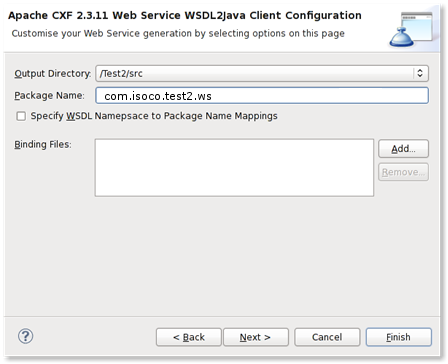Click Finish to generate the client
Image resolution: width=448 pixels, height=364 pixels.
[399, 337]
